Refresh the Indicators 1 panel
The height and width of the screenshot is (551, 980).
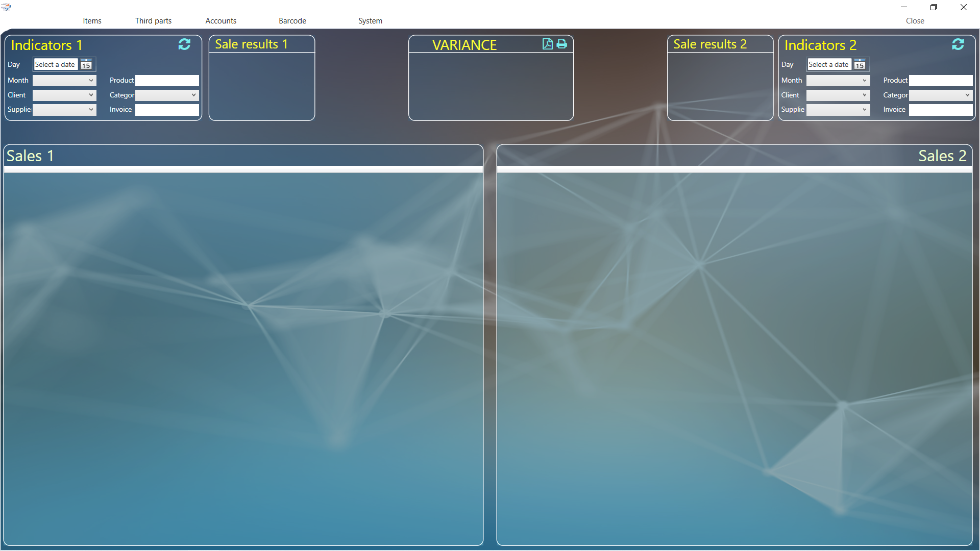point(184,44)
